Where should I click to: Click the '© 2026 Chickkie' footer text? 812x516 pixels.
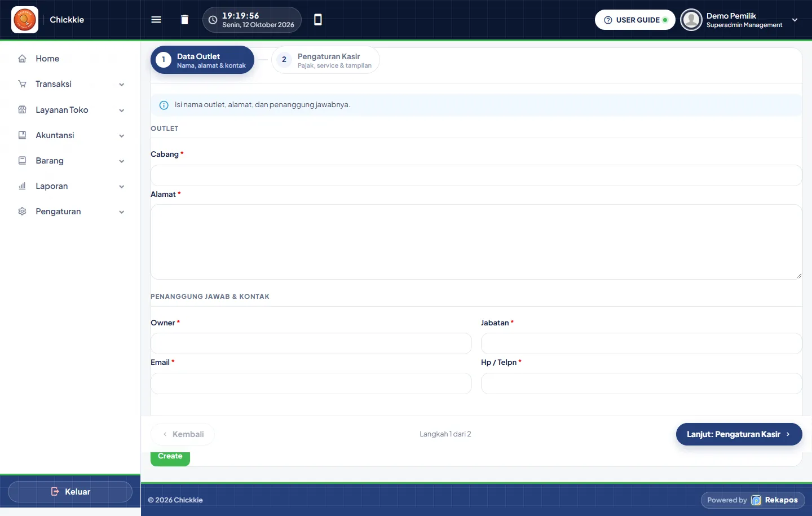(x=175, y=500)
